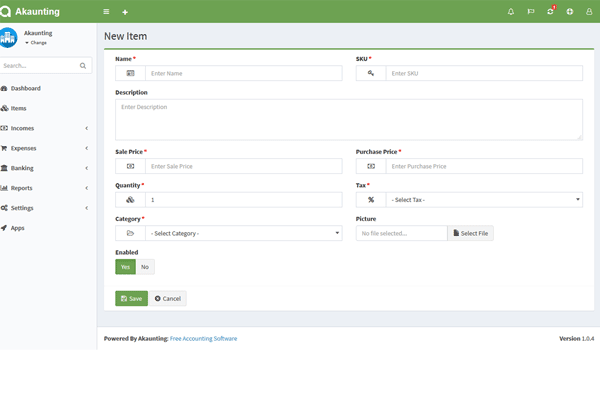Image resolution: width=600 pixels, height=400 pixels.
Task: Open the Select Tax dropdown
Action: 484,200
